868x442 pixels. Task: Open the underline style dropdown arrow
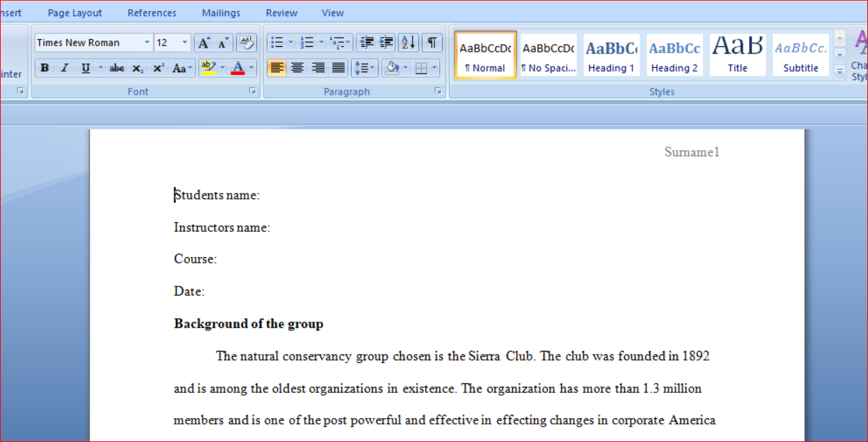[x=100, y=68]
